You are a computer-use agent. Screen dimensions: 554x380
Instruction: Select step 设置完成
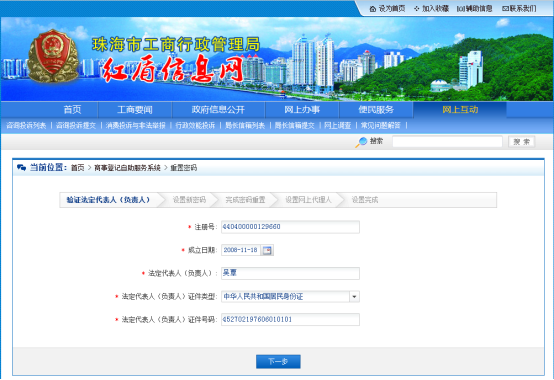(x=365, y=200)
